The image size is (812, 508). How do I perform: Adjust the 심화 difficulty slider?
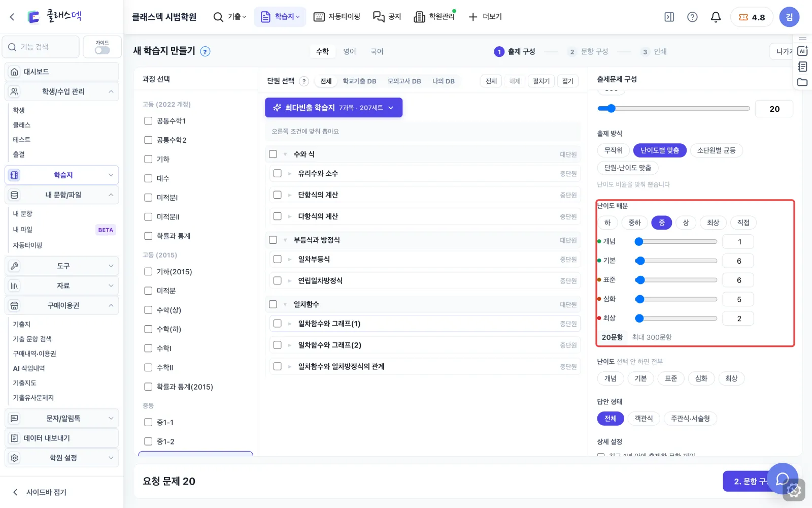676,299
